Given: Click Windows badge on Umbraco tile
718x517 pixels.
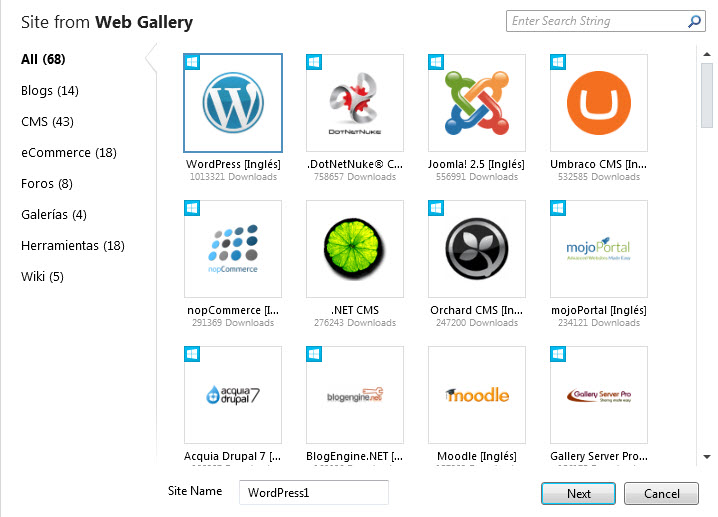Looking at the screenshot, I should [x=558, y=62].
